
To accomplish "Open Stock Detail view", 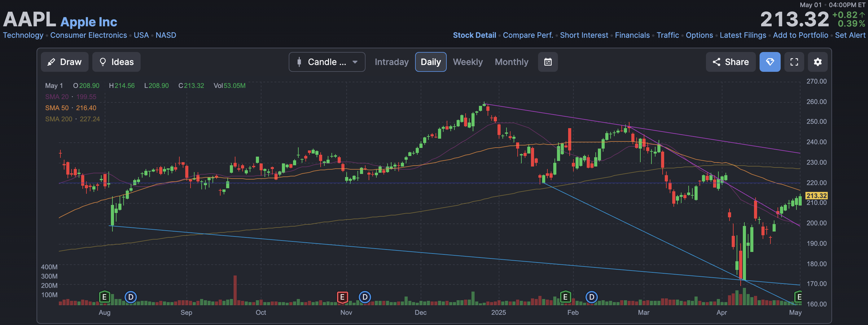I will [475, 35].
